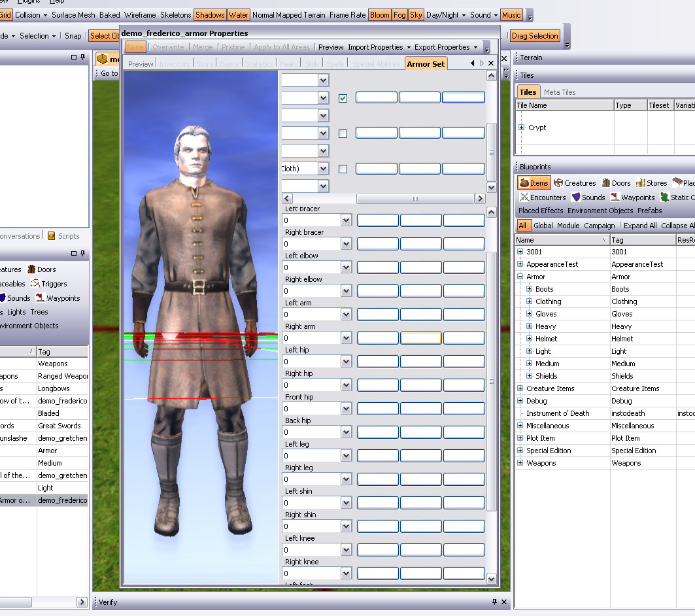Open the Creatures blueprints category
695x616 pixels.
pos(575,183)
